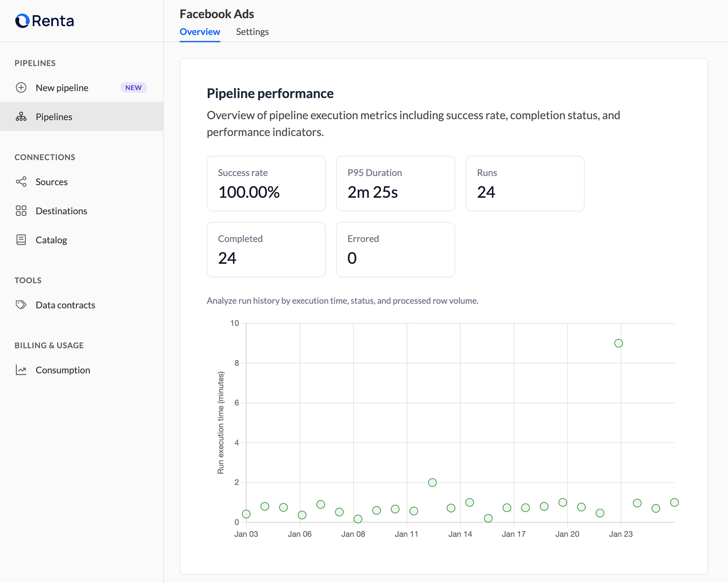Open the New pipeline link
The height and width of the screenshot is (583, 728).
point(61,88)
